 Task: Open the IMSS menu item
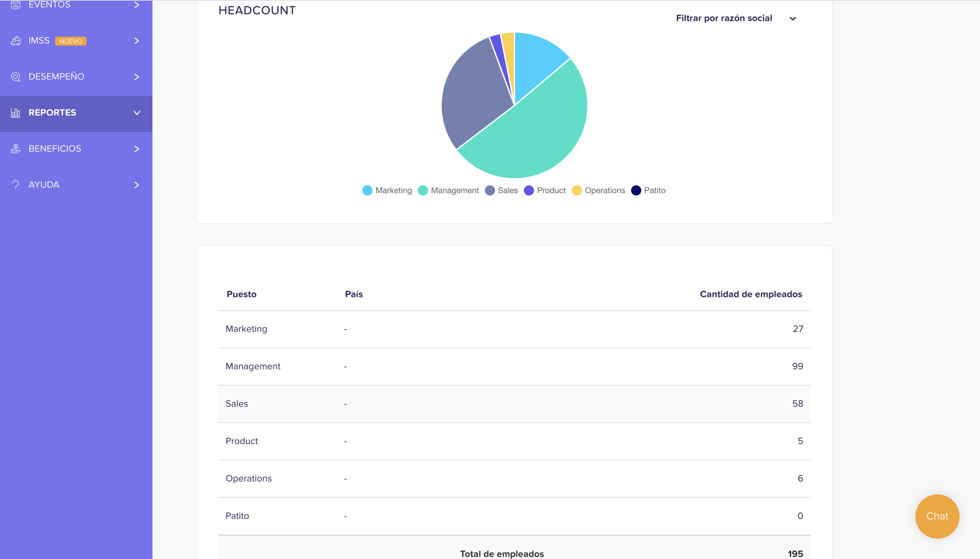76,41
